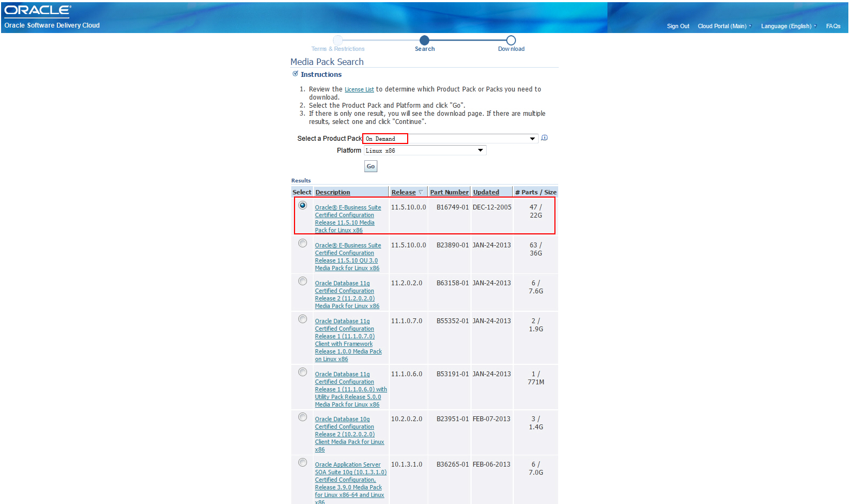Click Sign Out in the header
Viewport: 850px width, 504px height.
pyautogui.click(x=678, y=26)
